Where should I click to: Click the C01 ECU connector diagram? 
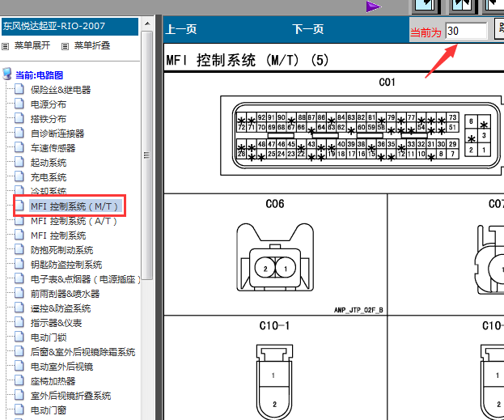[362, 135]
